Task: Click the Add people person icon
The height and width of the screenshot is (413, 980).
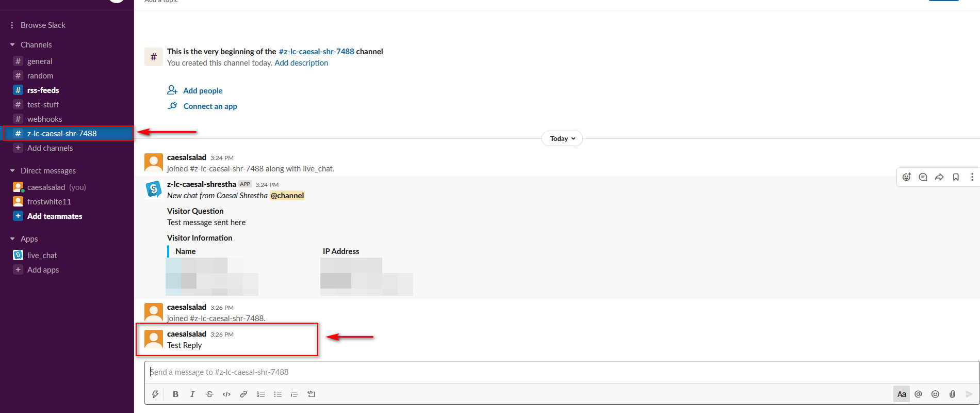Action: 172,90
